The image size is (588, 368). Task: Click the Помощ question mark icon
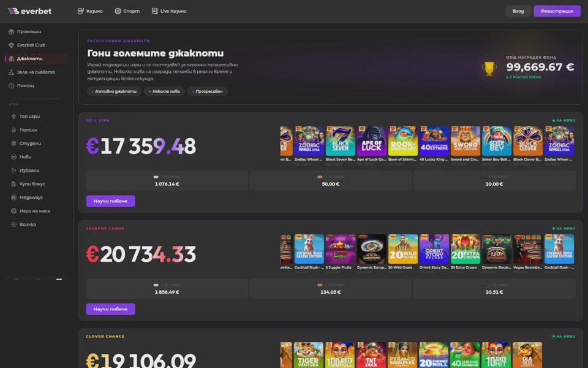(x=11, y=86)
